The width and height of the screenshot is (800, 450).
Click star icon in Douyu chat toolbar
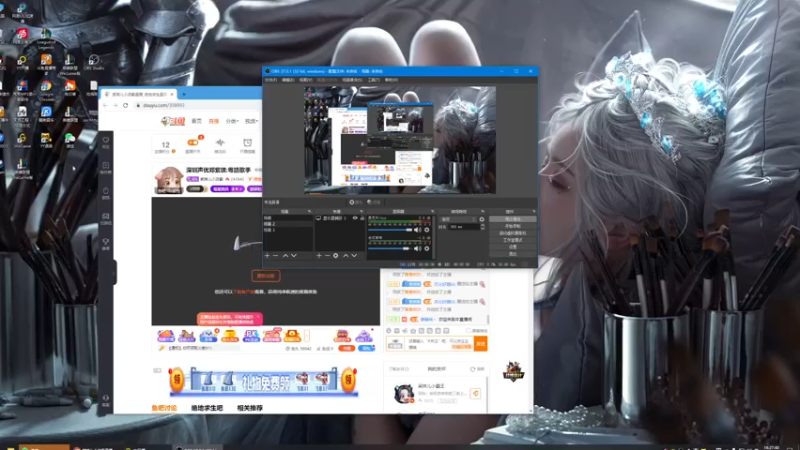pos(413,331)
